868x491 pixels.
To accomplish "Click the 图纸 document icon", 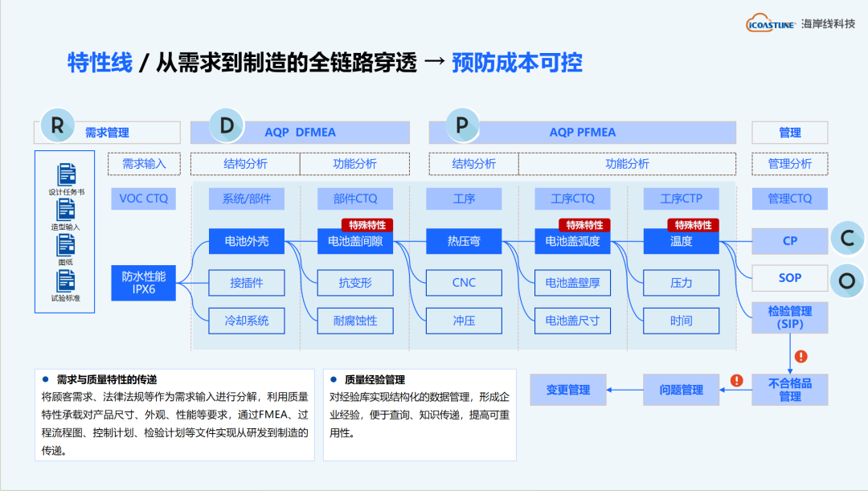I will (65, 245).
